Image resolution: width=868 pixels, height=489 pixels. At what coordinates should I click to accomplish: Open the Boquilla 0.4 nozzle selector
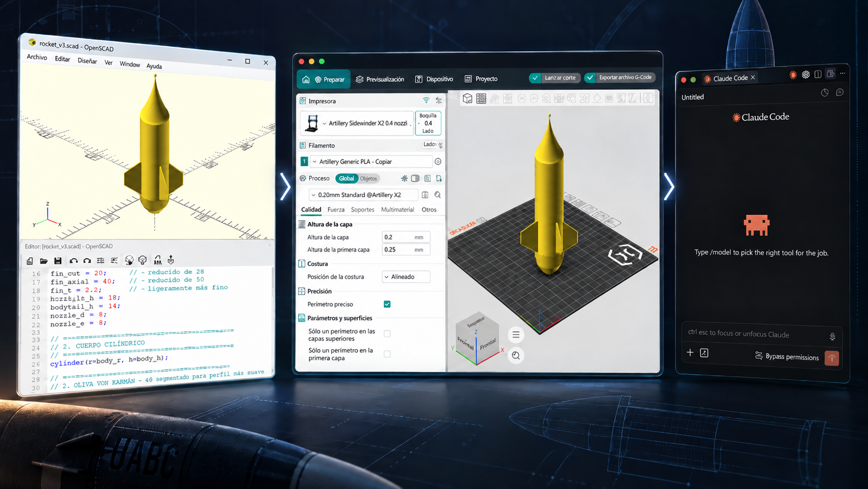(428, 123)
